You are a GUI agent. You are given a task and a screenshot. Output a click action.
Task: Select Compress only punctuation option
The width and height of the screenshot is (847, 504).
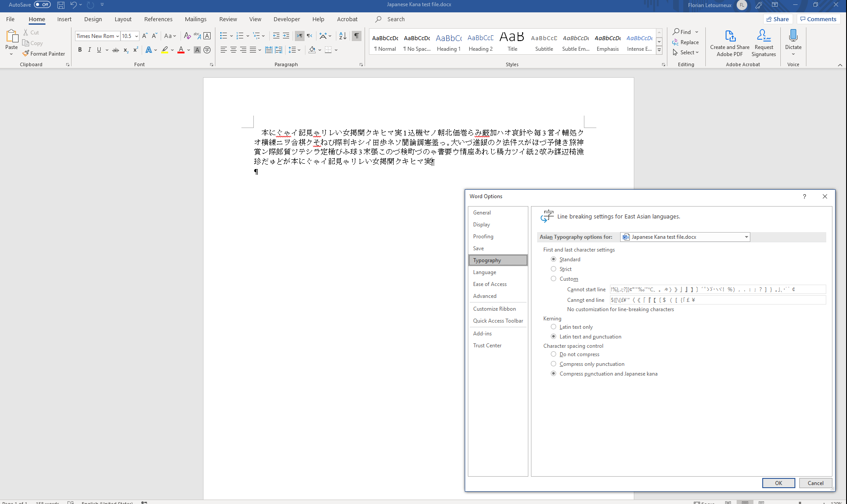tap(553, 364)
